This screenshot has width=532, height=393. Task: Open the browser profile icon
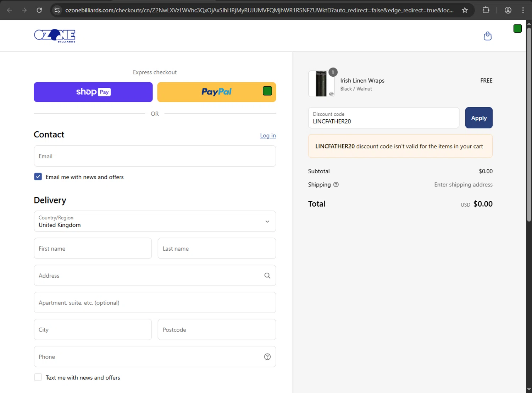point(508,10)
